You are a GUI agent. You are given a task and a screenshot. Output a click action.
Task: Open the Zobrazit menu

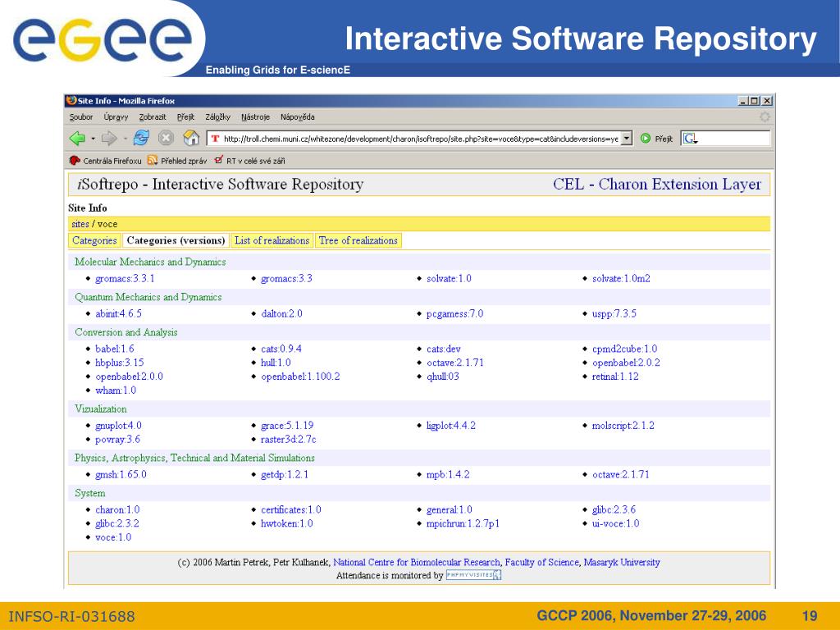(x=153, y=116)
